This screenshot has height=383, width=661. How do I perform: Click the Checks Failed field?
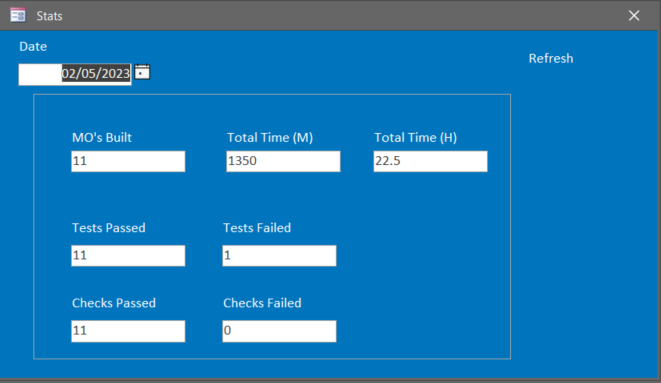pyautogui.click(x=279, y=331)
